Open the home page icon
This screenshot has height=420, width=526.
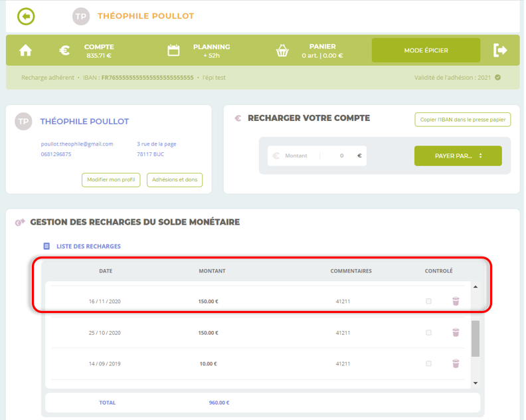point(26,51)
